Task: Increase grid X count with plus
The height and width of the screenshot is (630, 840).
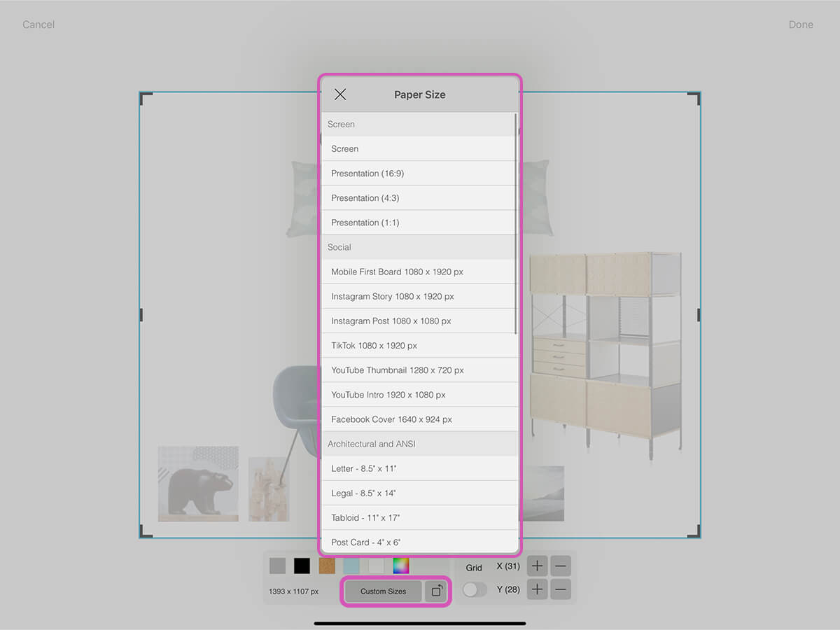Action: click(537, 566)
